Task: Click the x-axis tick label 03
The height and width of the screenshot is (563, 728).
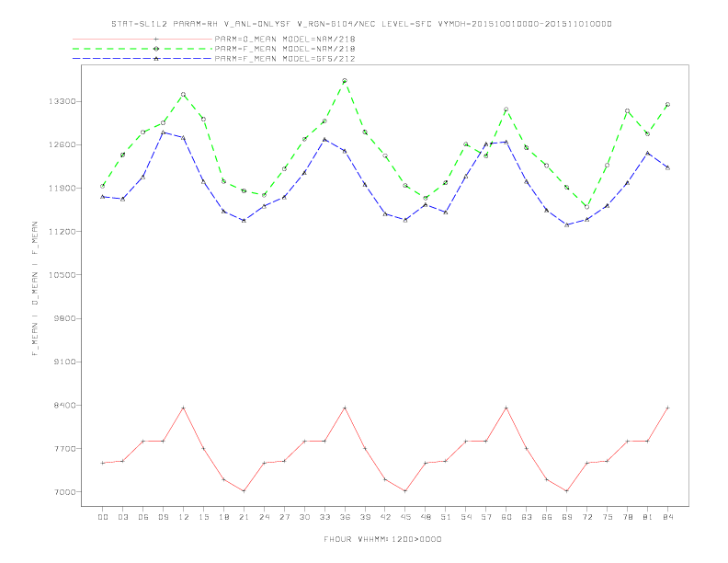Action: pyautogui.click(x=122, y=517)
